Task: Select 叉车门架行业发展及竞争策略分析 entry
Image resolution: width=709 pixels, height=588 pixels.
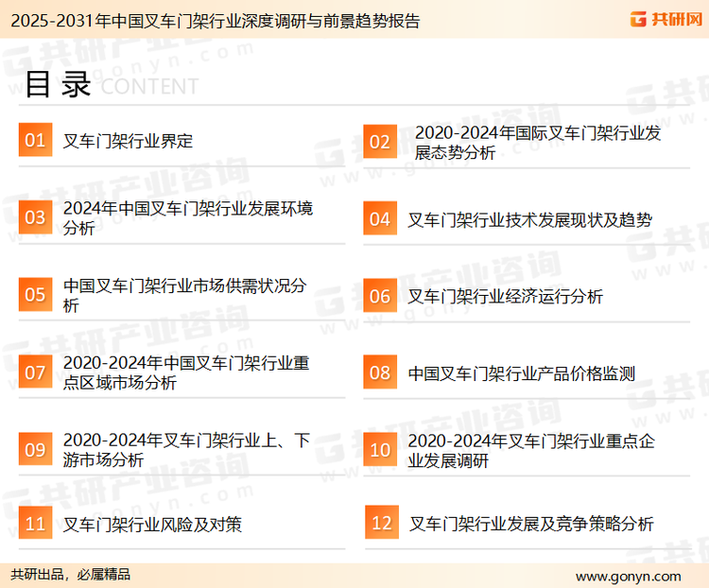Action: [530, 524]
